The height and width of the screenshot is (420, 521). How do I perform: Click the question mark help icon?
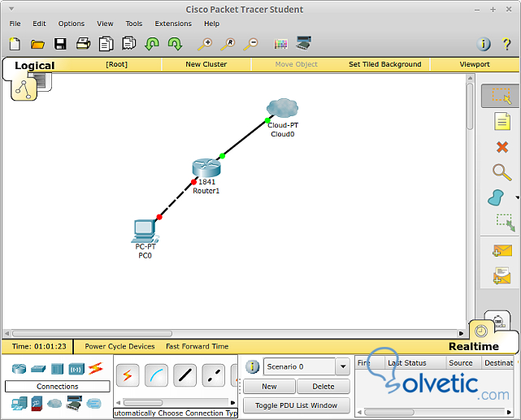(506, 44)
